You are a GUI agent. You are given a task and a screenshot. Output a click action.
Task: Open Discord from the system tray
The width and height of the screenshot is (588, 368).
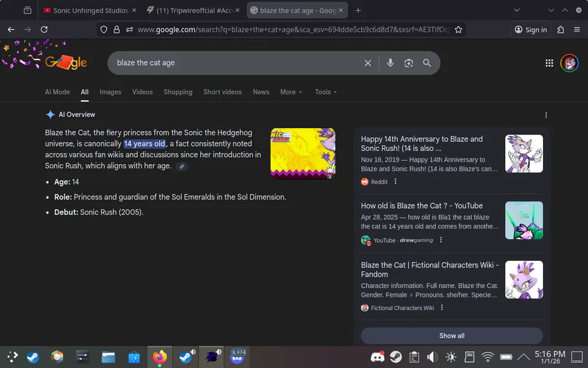click(377, 356)
